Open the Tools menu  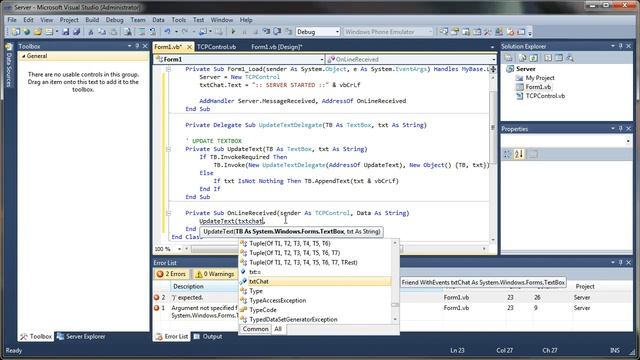pyautogui.click(x=178, y=20)
